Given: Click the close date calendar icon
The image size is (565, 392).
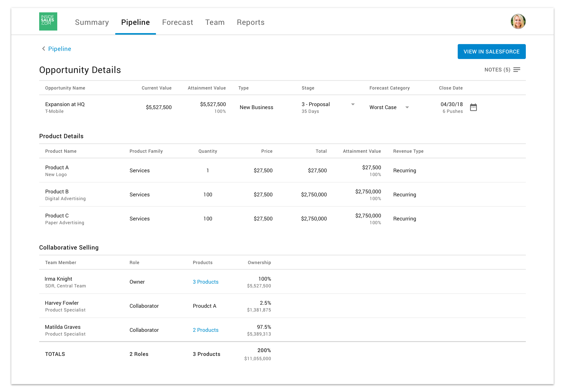Looking at the screenshot, I should coord(473,107).
